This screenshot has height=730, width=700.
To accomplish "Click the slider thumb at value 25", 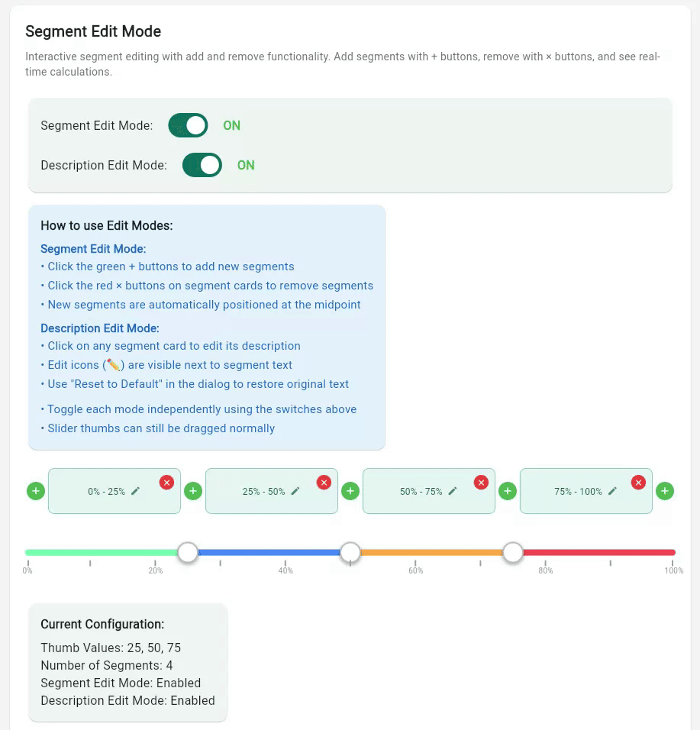I will point(188,551).
